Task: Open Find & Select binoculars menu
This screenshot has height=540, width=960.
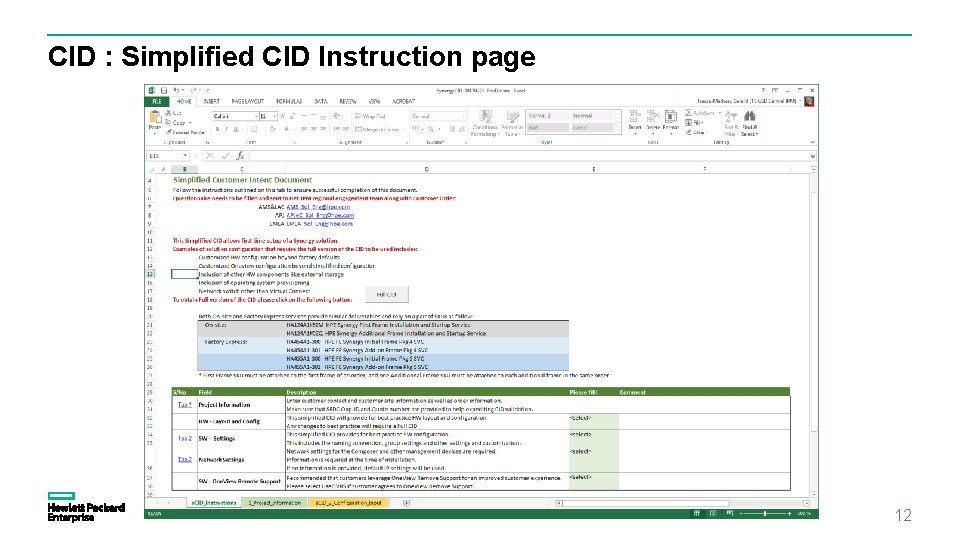Action: [749, 123]
